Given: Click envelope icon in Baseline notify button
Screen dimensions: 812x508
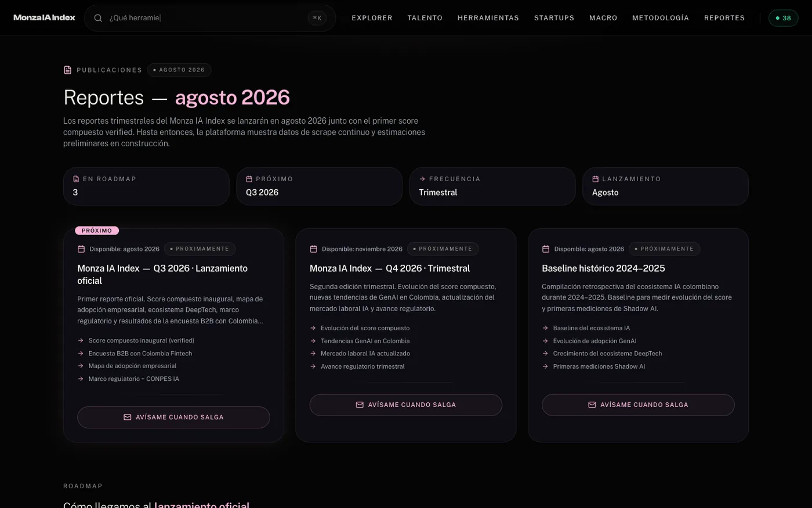Looking at the screenshot, I should click(x=592, y=405).
